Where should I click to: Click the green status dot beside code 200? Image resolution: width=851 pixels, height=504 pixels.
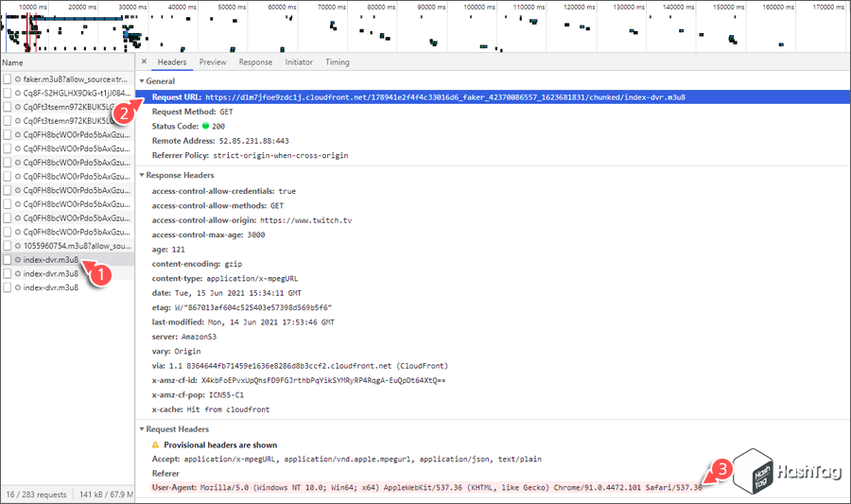(x=206, y=126)
